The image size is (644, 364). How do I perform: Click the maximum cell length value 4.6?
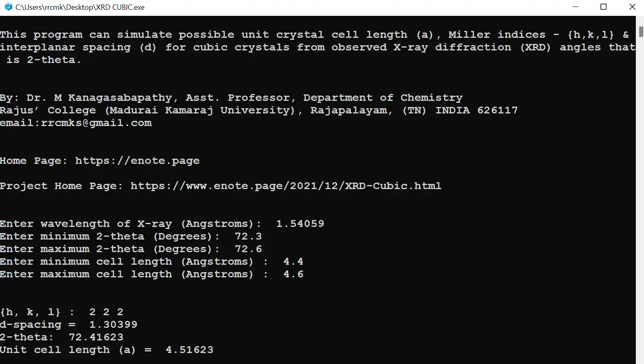coord(293,274)
